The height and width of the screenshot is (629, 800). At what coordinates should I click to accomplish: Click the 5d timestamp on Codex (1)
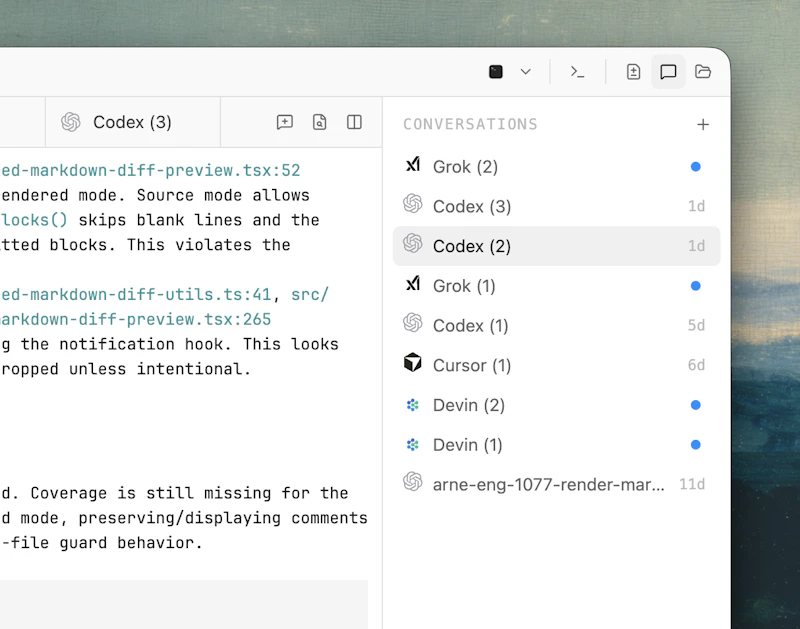point(696,325)
